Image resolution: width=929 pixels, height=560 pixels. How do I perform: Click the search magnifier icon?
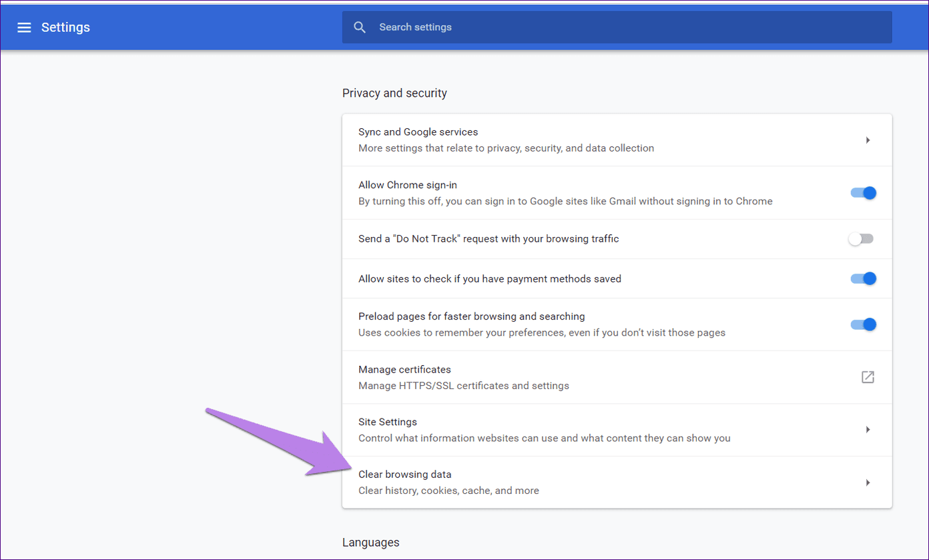click(360, 27)
